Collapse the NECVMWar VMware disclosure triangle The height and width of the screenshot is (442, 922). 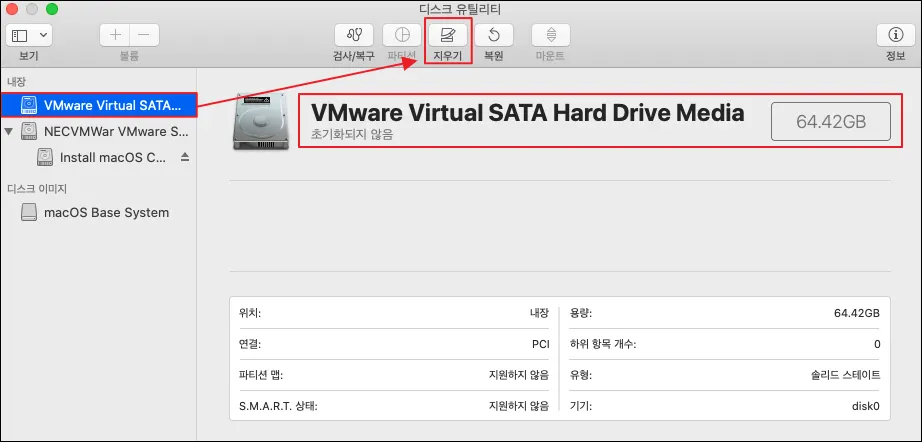tap(8, 131)
